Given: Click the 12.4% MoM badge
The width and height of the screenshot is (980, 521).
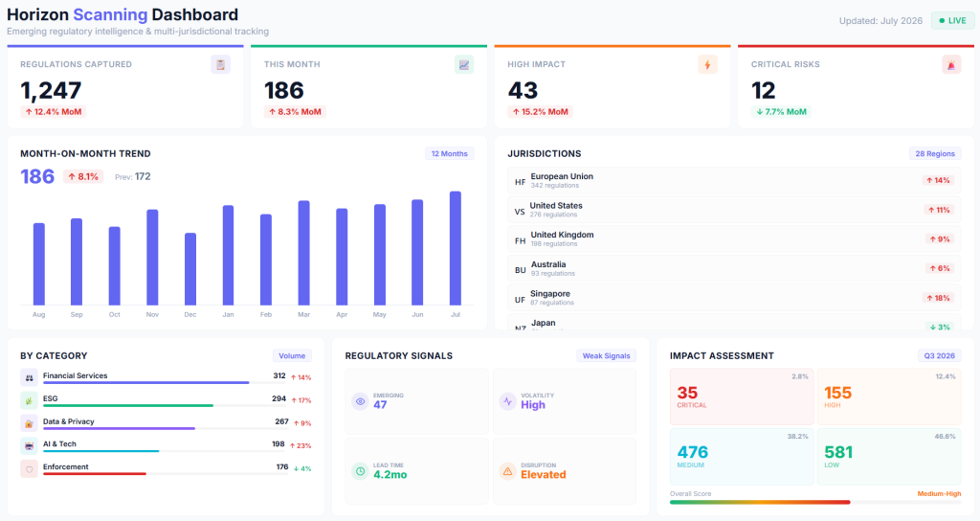Looking at the screenshot, I should [x=54, y=112].
